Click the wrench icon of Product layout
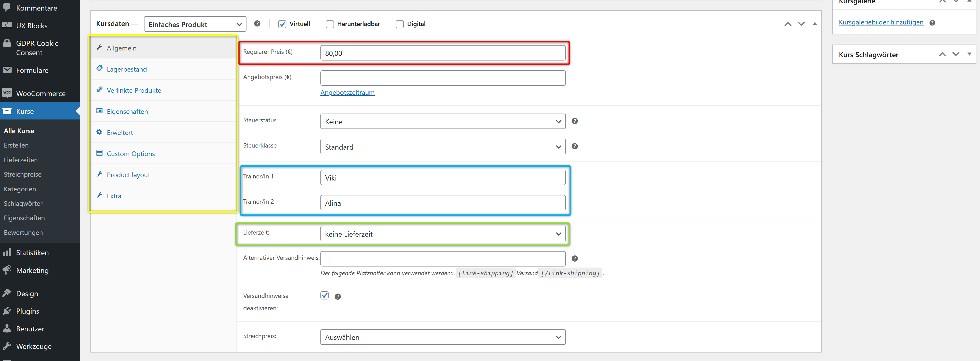 point(100,174)
